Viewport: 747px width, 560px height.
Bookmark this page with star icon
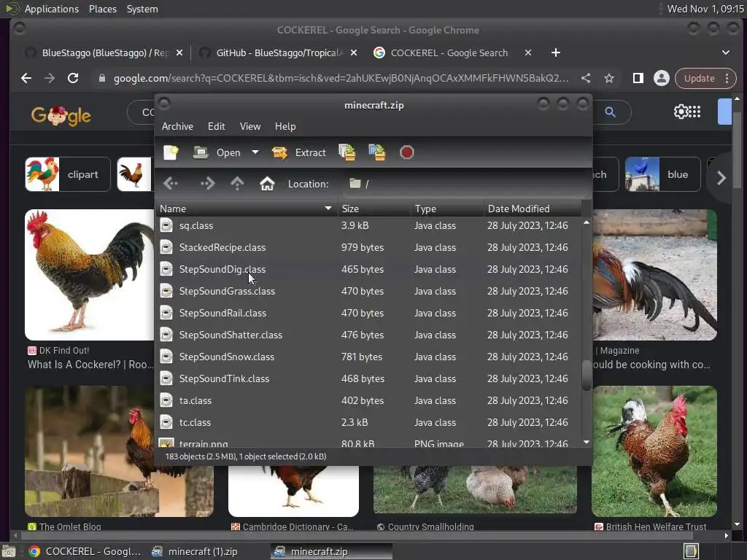tap(609, 78)
